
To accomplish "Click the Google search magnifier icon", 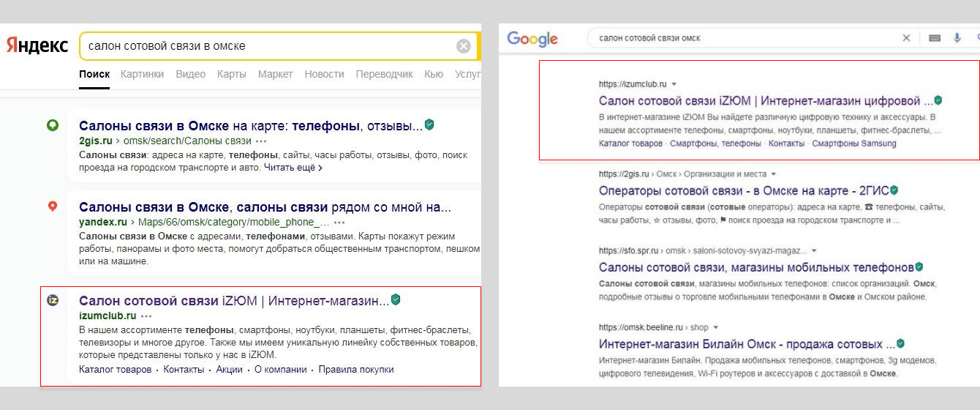I will pos(978,38).
